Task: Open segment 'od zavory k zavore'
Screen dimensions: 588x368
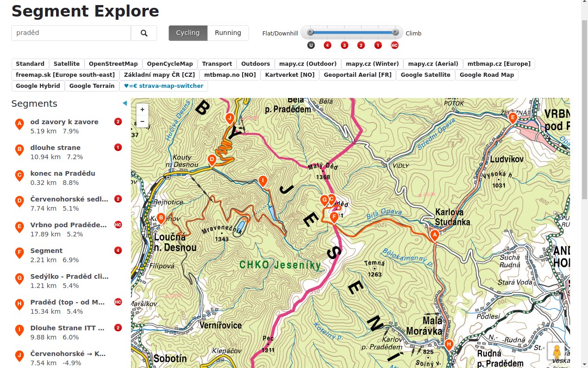Action: coord(64,122)
